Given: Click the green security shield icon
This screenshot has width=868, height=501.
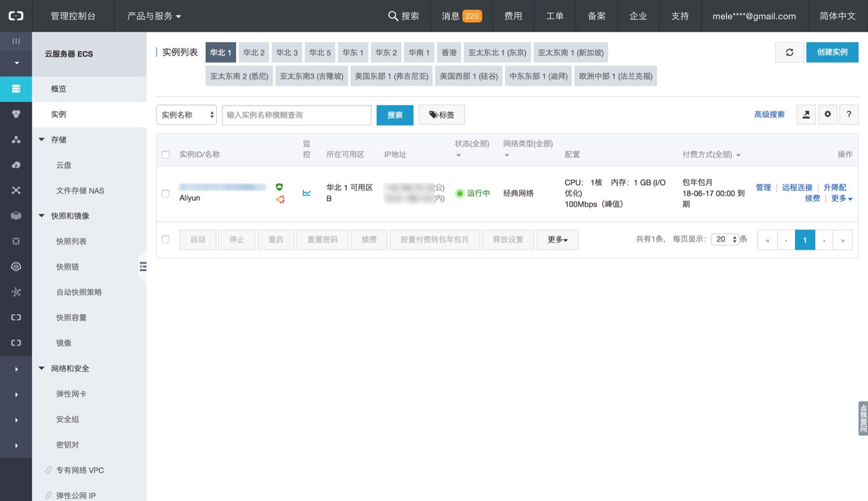Looking at the screenshot, I should pos(279,187).
